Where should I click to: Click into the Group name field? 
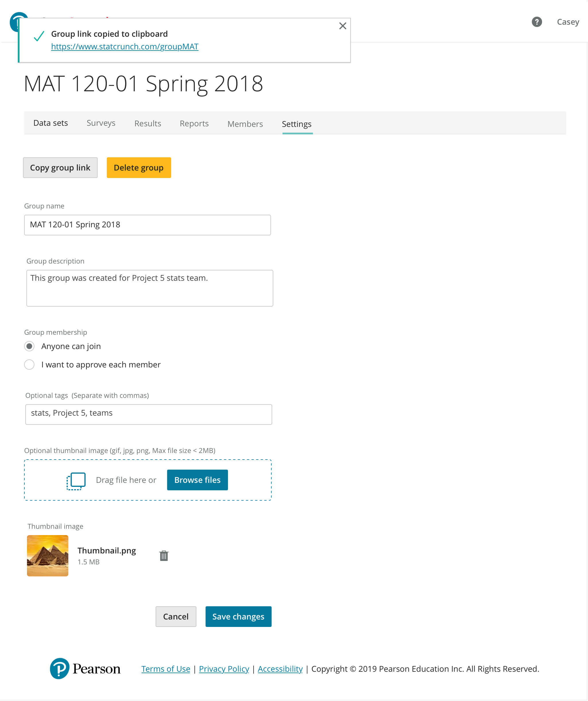click(x=147, y=225)
